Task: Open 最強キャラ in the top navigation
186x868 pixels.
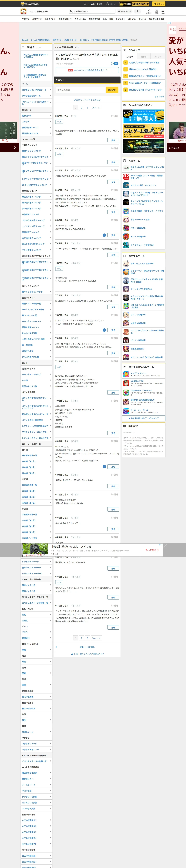Action: [37, 19]
